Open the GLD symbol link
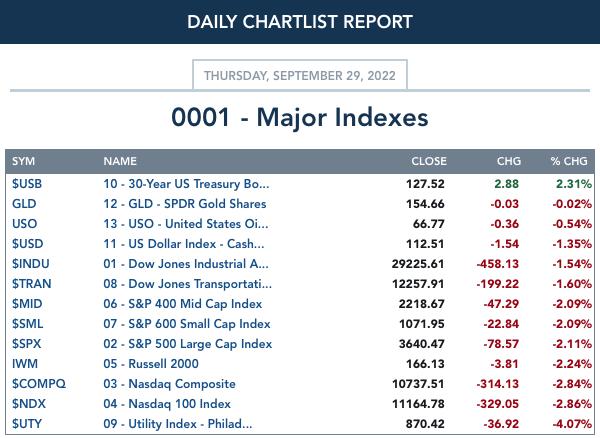This screenshot has width=600, height=438. pos(24,204)
